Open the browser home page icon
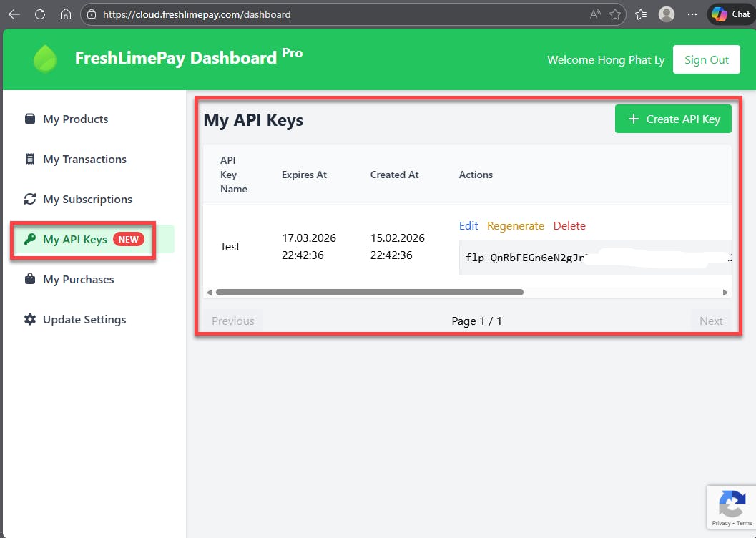 pos(66,14)
